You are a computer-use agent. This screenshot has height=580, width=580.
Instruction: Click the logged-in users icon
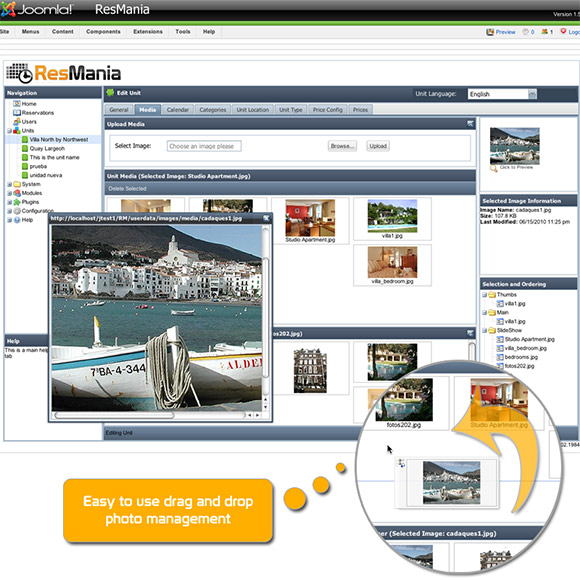[544, 32]
